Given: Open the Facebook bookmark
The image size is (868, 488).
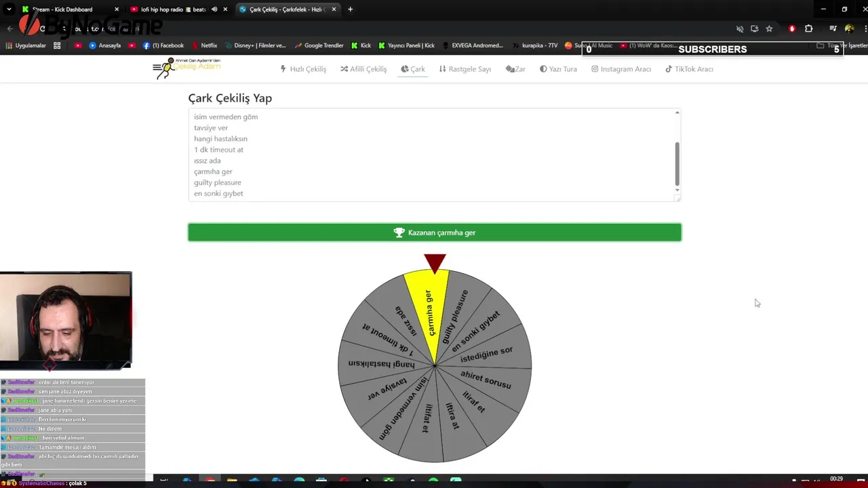Looking at the screenshot, I should tap(163, 45).
